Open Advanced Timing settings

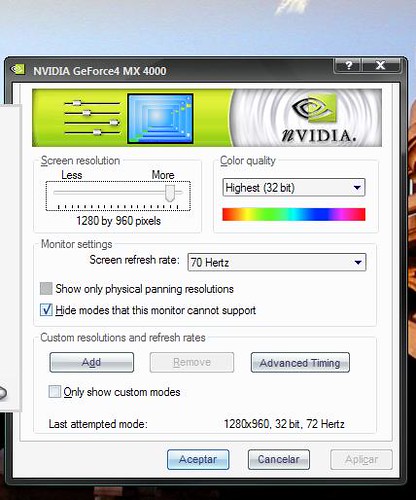pyautogui.click(x=300, y=362)
